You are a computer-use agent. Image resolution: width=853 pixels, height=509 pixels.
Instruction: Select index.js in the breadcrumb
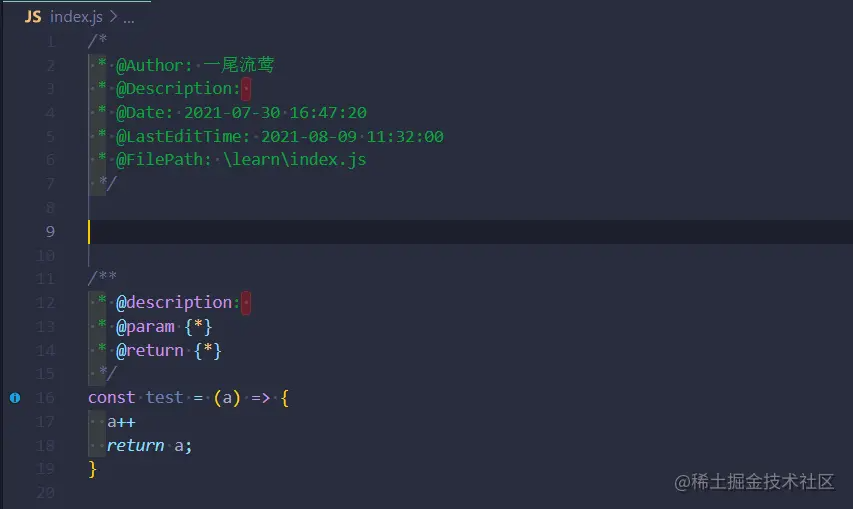click(x=76, y=17)
